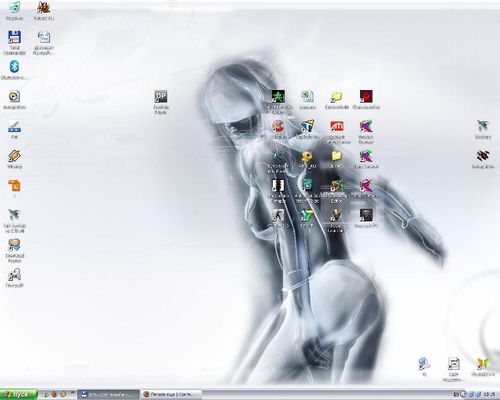The width and height of the screenshot is (500, 400).
Task: Launch Total Commander floppy disk icon
Action: click(14, 37)
